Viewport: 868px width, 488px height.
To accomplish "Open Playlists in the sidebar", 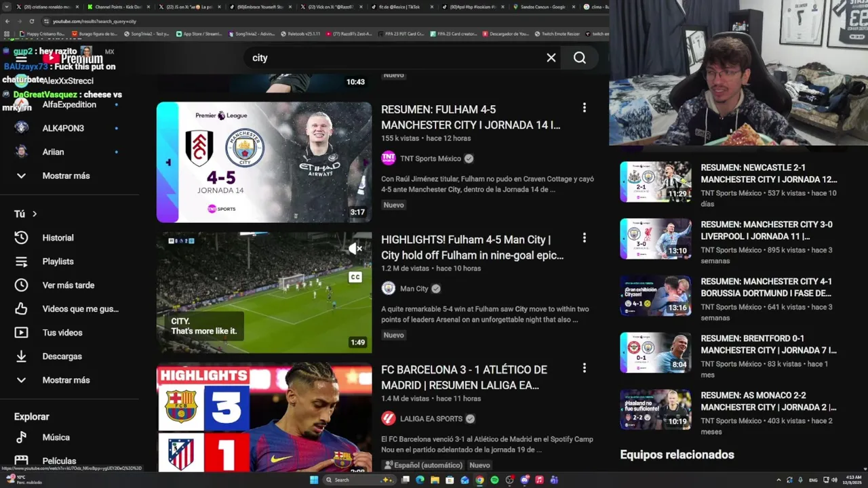I will [58, 262].
